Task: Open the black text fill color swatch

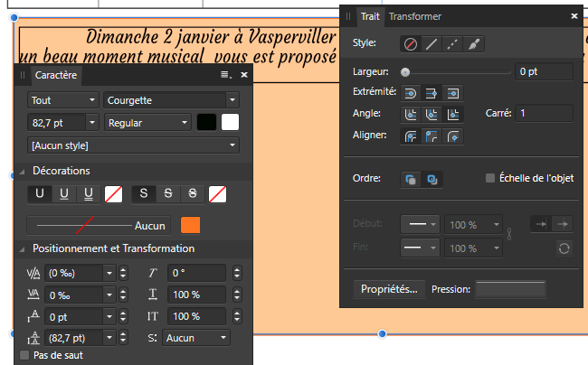Action: point(206,122)
